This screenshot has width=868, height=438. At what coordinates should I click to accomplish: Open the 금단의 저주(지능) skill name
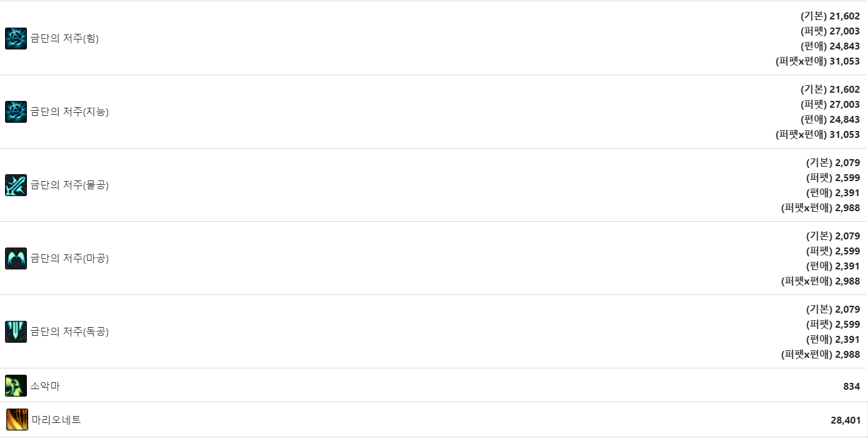tap(70, 112)
